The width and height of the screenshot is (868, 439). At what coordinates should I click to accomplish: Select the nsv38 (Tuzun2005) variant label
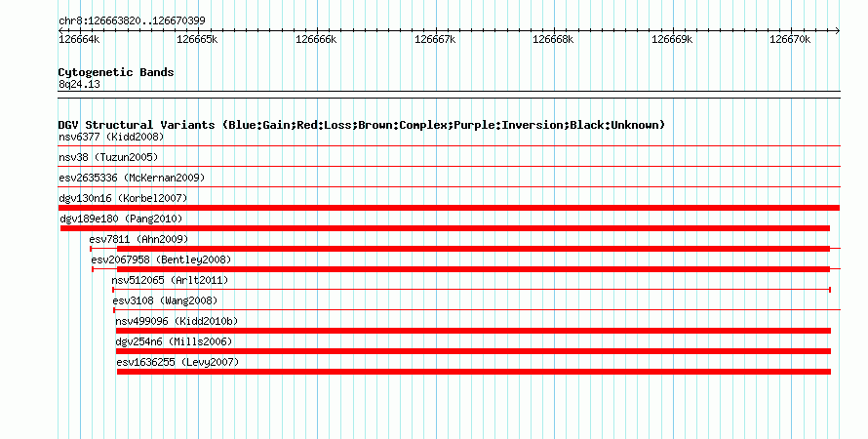[x=108, y=157]
